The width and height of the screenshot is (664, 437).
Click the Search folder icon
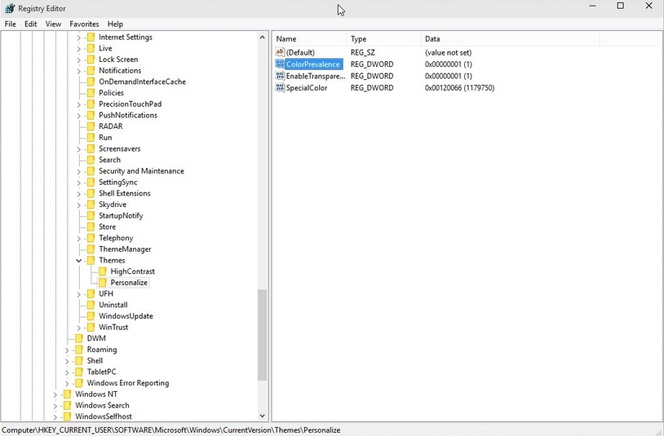(x=91, y=160)
